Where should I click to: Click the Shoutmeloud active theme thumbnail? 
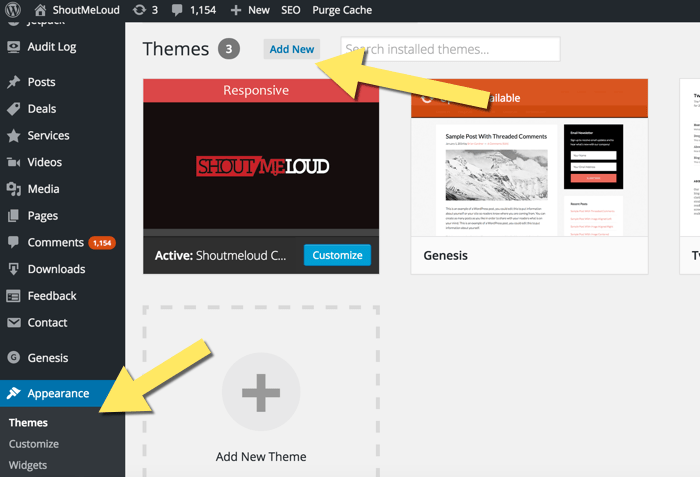[261, 158]
